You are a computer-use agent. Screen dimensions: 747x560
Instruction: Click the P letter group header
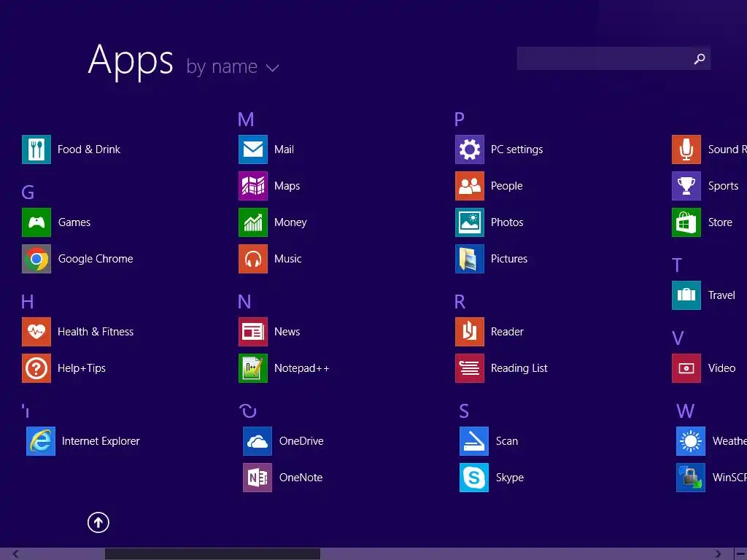pos(460,120)
